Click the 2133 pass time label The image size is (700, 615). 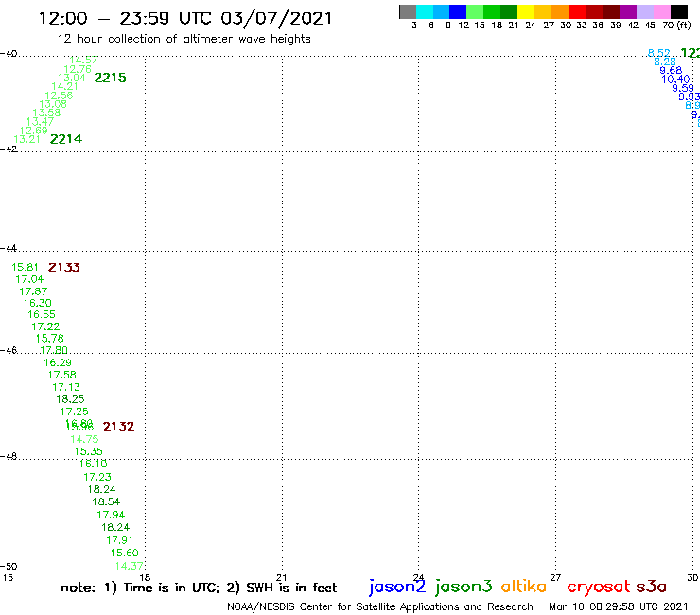click(63, 267)
